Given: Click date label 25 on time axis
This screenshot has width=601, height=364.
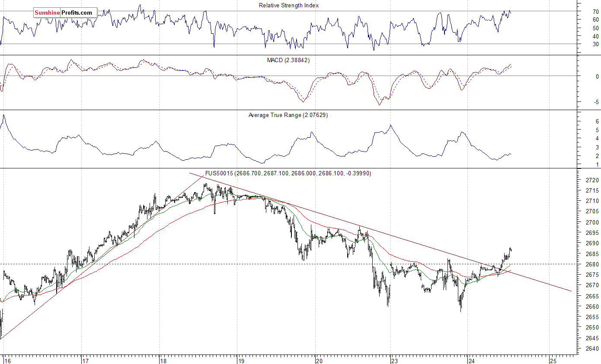Looking at the screenshot, I should (x=553, y=361).
